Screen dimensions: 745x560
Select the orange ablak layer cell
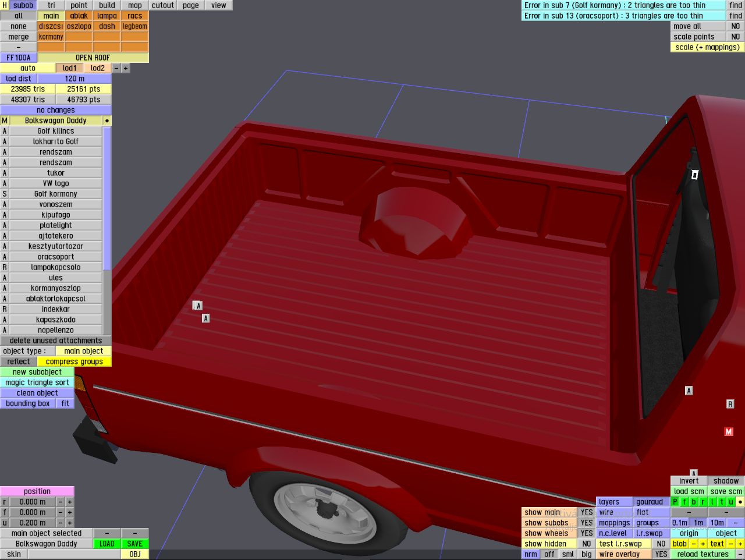tap(79, 16)
